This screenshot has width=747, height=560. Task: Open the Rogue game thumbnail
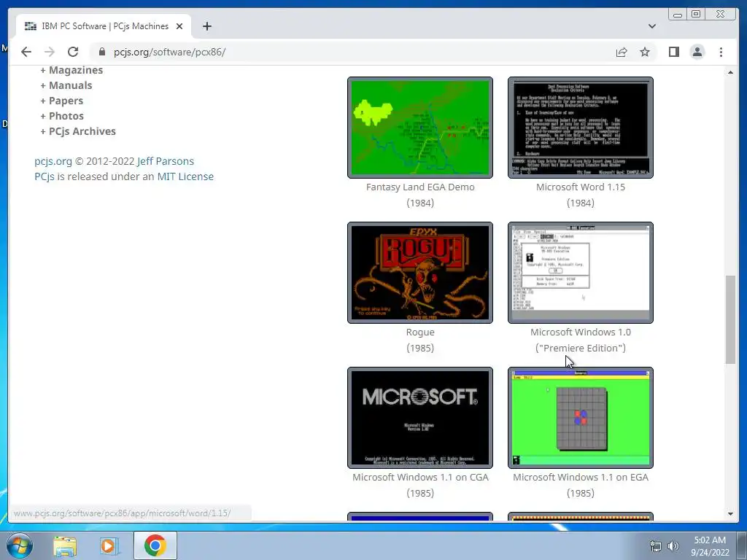coord(420,273)
